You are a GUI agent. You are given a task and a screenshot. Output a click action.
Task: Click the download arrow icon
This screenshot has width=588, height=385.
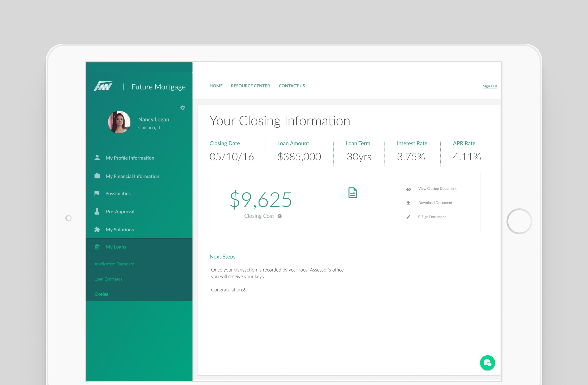[408, 203]
